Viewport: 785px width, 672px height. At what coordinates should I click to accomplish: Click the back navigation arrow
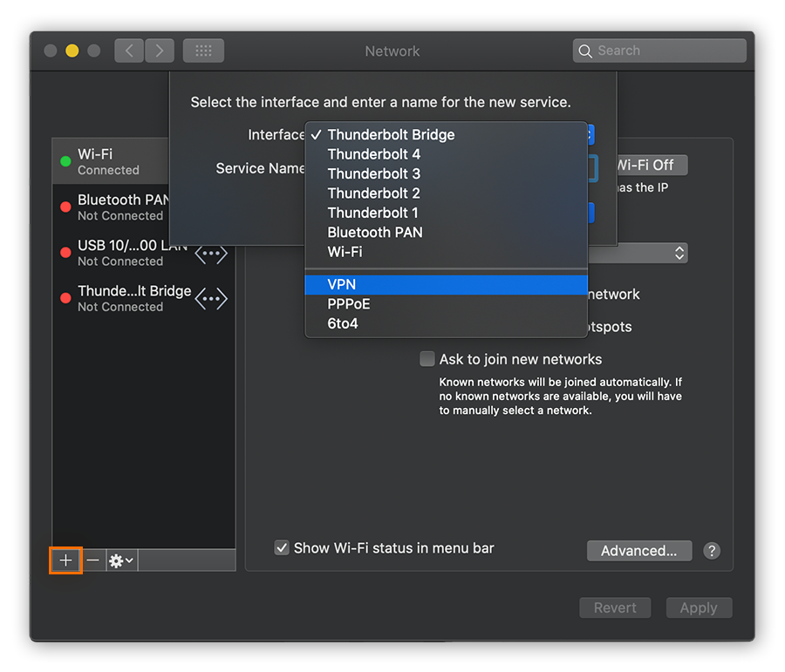(128, 50)
